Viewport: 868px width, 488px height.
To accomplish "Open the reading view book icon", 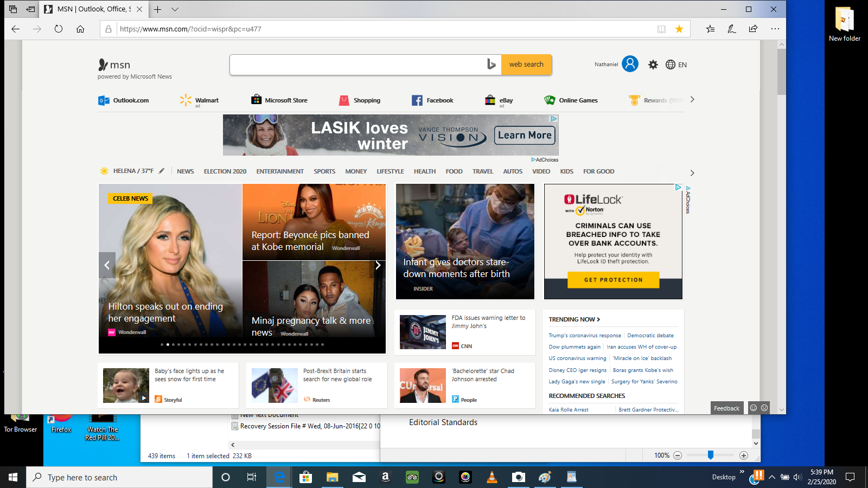I will point(661,29).
